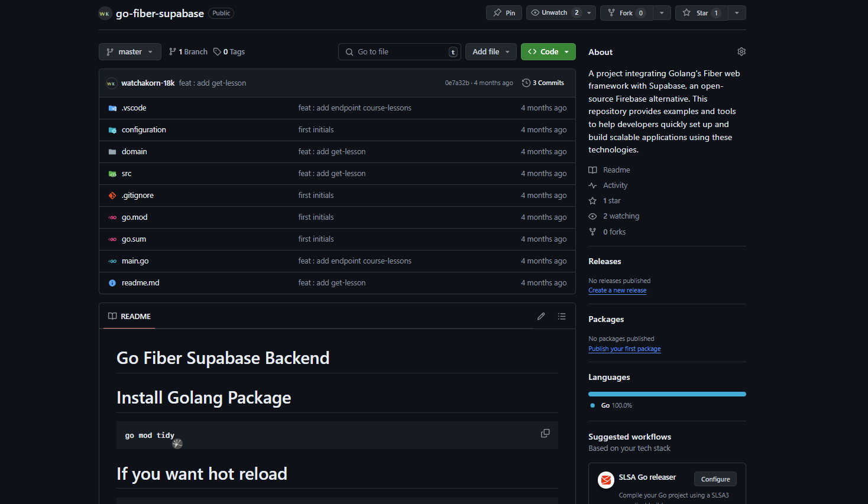Image resolution: width=868 pixels, height=504 pixels.
Task: Pin the repository
Action: (x=504, y=13)
